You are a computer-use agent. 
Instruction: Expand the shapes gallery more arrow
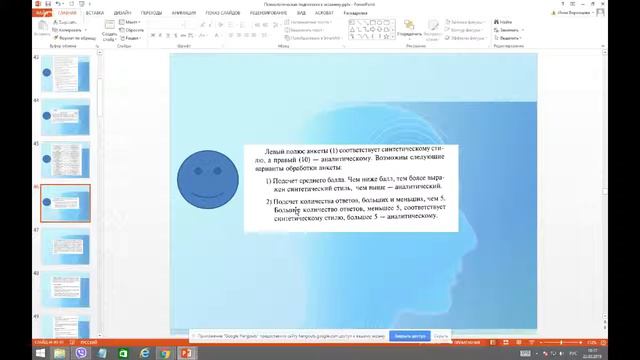pos(393,37)
